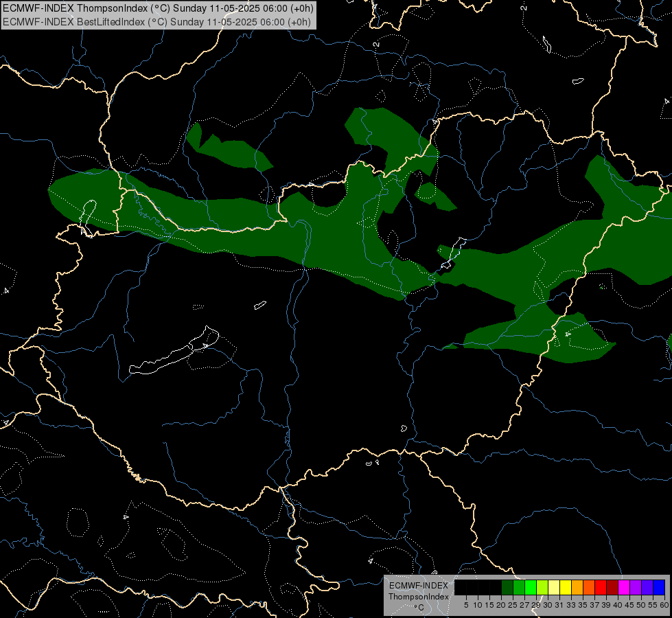Click the legend value 27
This screenshot has width=672, height=618.
(x=525, y=605)
